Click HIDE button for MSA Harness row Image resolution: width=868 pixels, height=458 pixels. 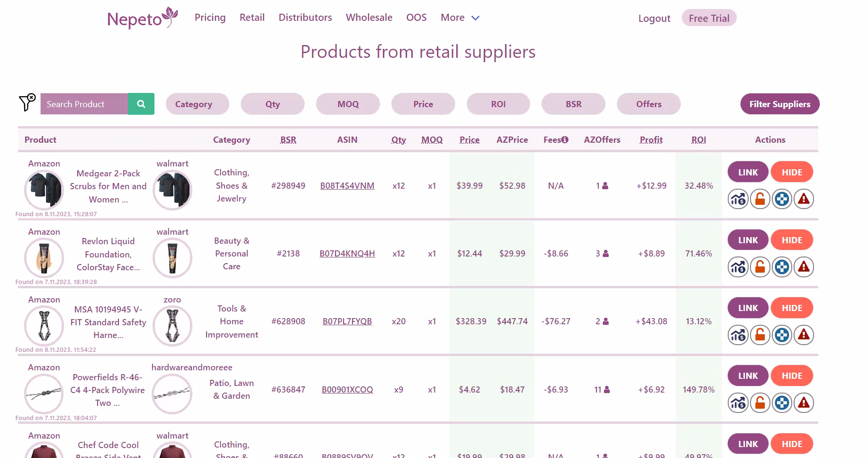click(792, 308)
